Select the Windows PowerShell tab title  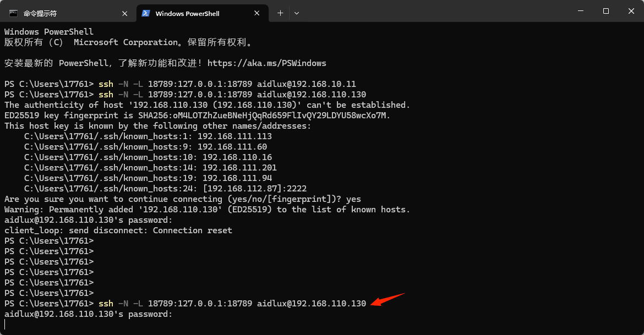coord(187,13)
